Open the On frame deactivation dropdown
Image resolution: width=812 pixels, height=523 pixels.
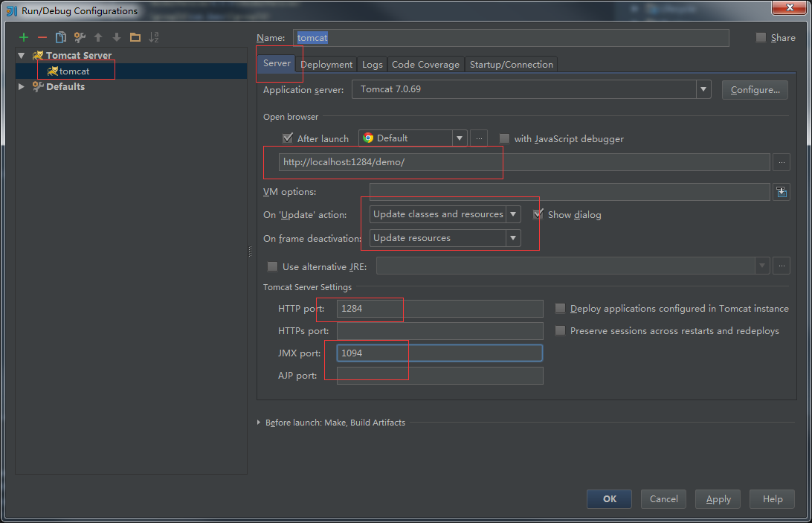click(x=513, y=238)
